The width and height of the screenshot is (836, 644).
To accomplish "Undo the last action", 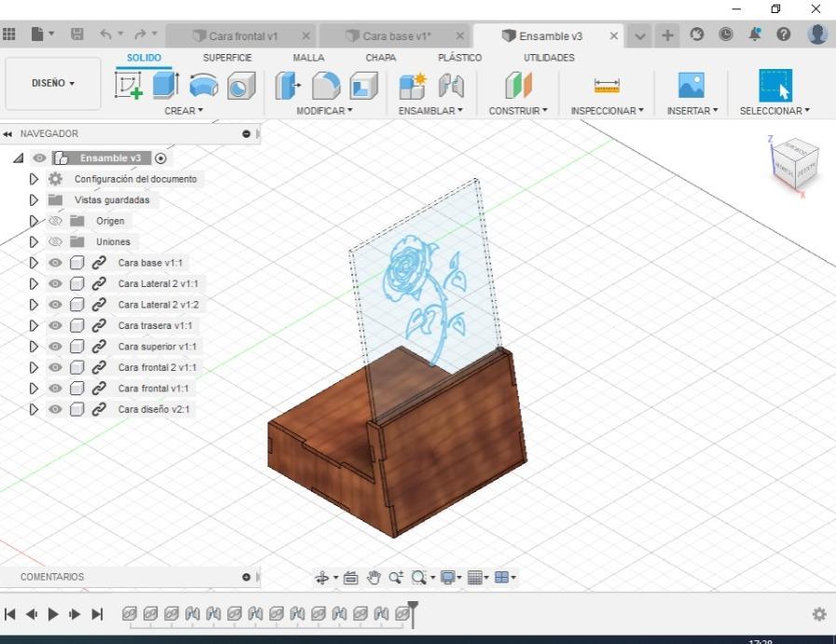I will 105,34.
